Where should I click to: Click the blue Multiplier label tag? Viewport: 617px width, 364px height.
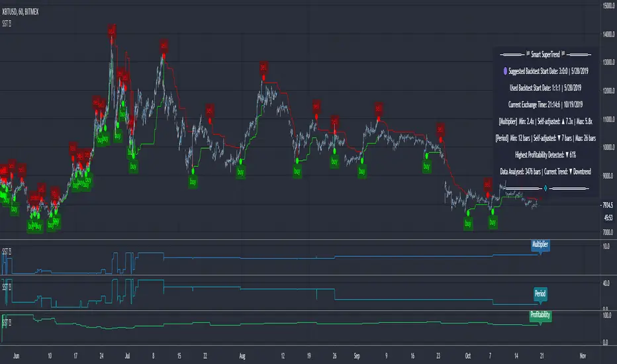pos(540,245)
